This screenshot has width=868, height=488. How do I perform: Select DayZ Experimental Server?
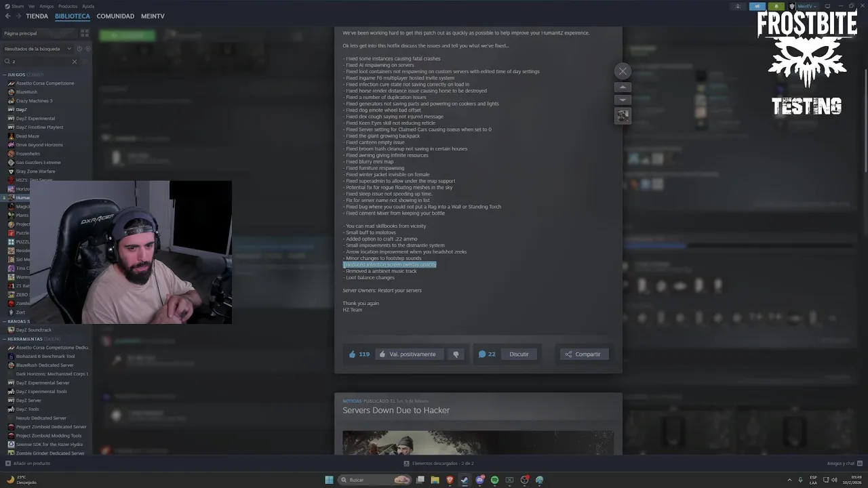coord(43,383)
